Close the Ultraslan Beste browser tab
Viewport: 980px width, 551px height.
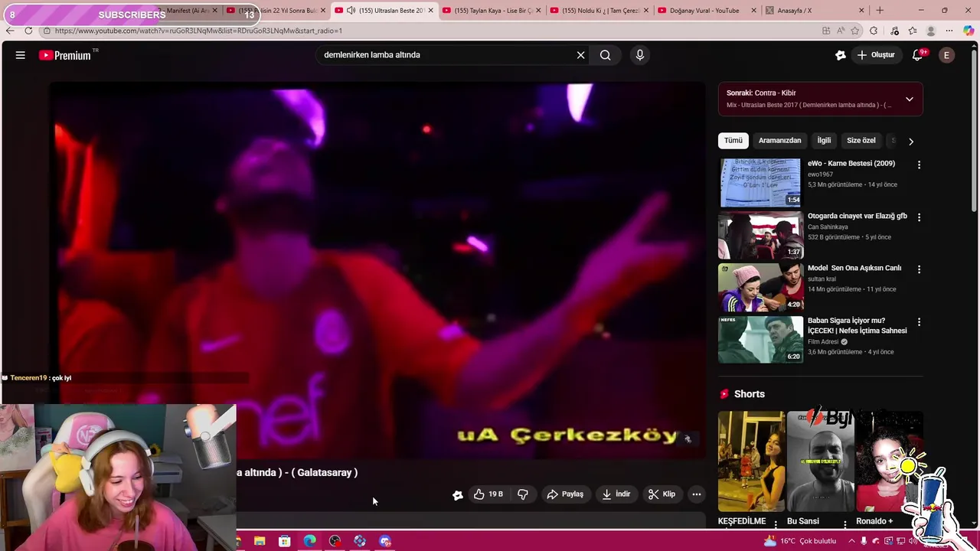click(431, 11)
